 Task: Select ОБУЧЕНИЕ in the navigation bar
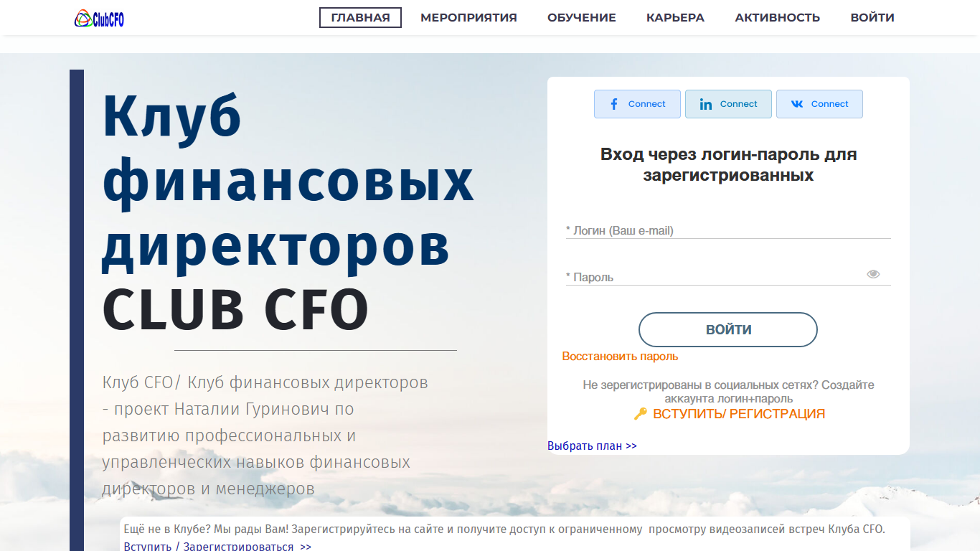tap(582, 18)
